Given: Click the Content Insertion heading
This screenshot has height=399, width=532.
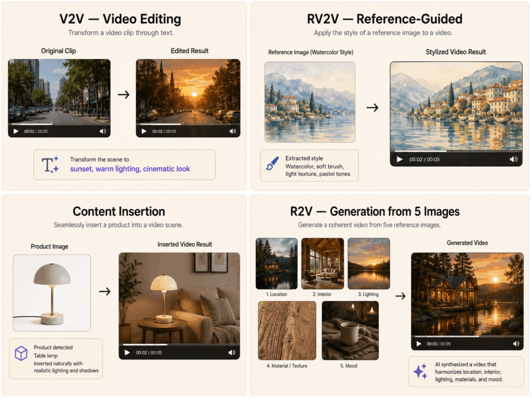Looking at the screenshot, I should pyautogui.click(x=119, y=211).
